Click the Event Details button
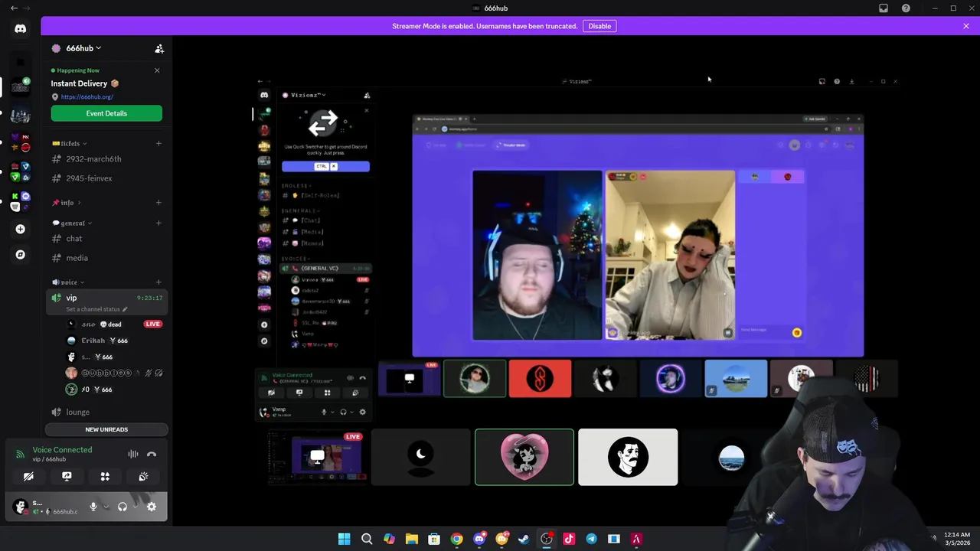This screenshot has width=980, height=551. point(106,113)
